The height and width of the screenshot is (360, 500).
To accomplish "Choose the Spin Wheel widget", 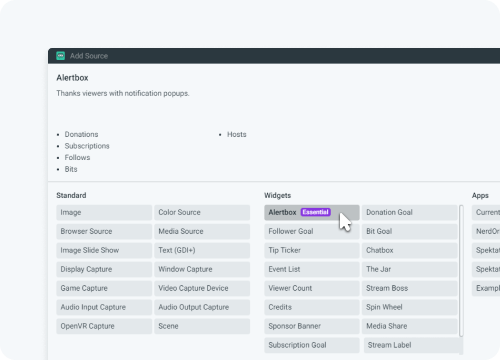I will pyautogui.click(x=410, y=307).
